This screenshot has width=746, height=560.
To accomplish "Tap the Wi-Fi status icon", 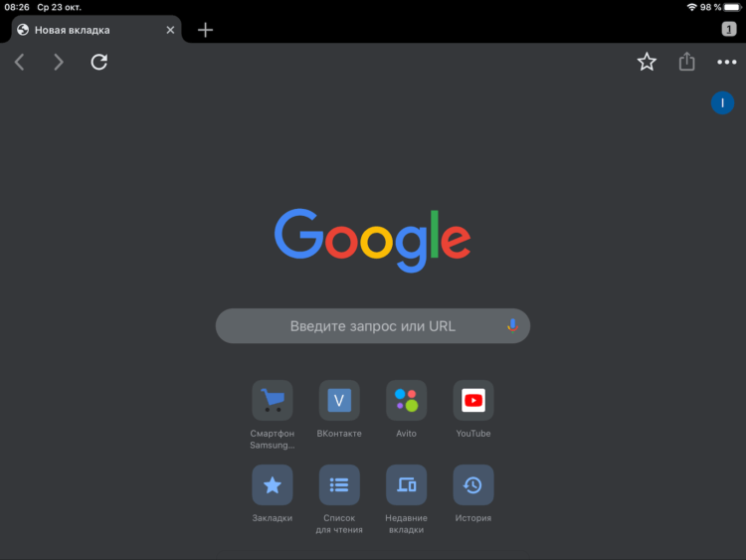I will [691, 7].
